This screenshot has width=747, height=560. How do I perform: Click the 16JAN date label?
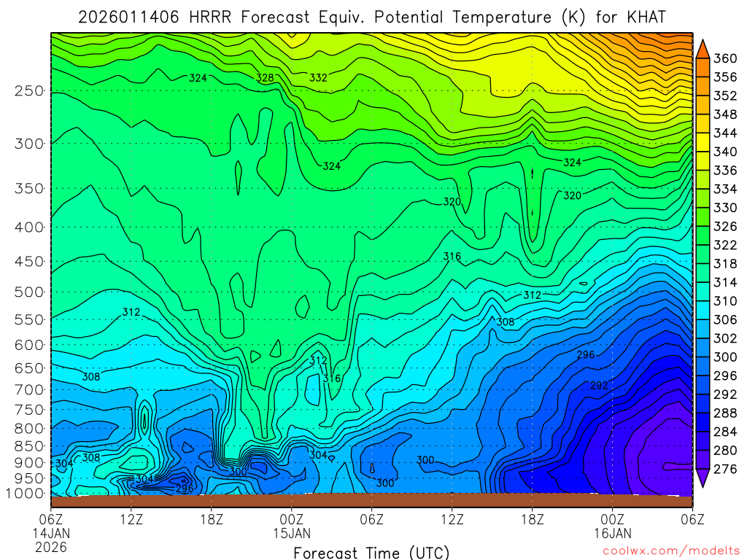(x=613, y=533)
